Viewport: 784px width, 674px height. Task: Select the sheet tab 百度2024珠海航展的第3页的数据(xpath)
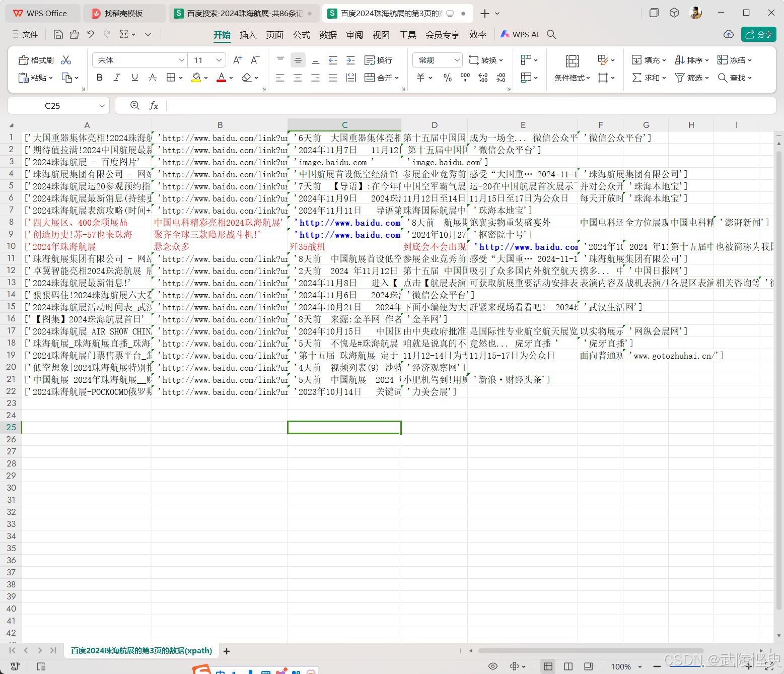coord(141,650)
